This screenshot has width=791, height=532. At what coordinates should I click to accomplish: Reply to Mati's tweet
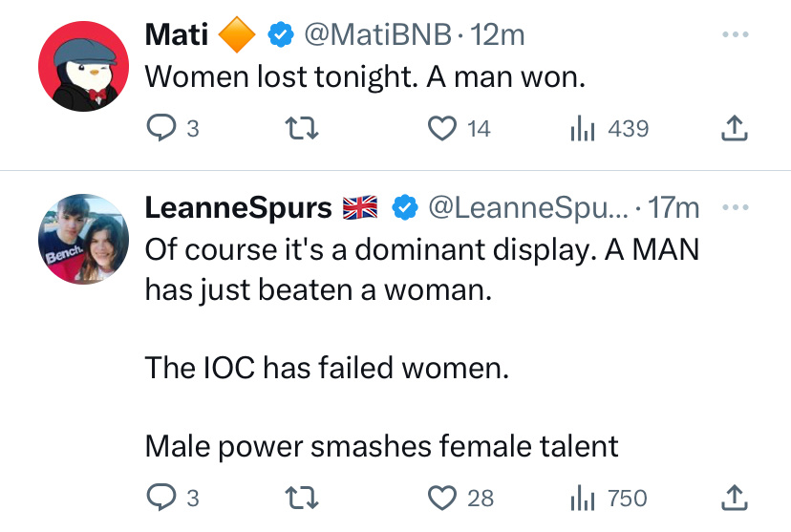159,128
